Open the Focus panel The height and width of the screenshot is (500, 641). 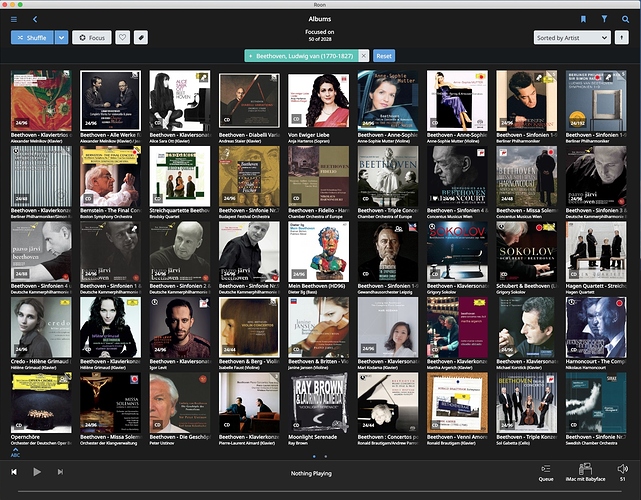pyautogui.click(x=92, y=38)
